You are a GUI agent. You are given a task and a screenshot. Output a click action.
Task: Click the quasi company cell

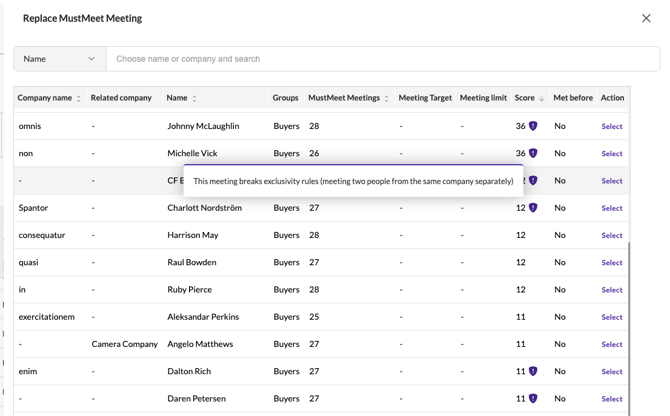(x=28, y=262)
